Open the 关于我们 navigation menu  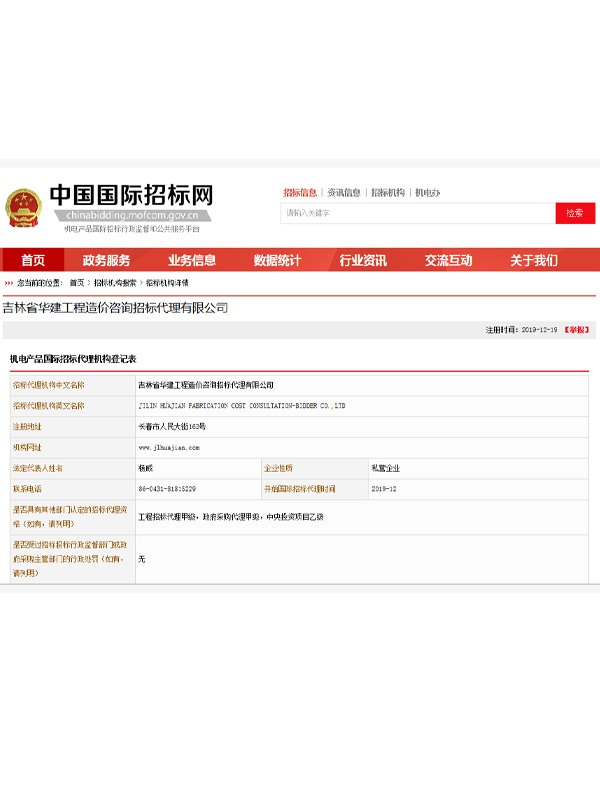pos(534,260)
